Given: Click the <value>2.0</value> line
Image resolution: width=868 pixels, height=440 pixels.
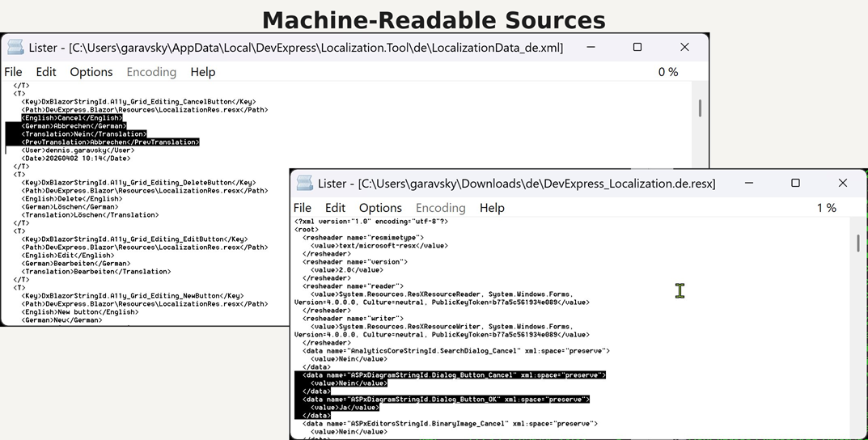Looking at the screenshot, I should (x=347, y=270).
